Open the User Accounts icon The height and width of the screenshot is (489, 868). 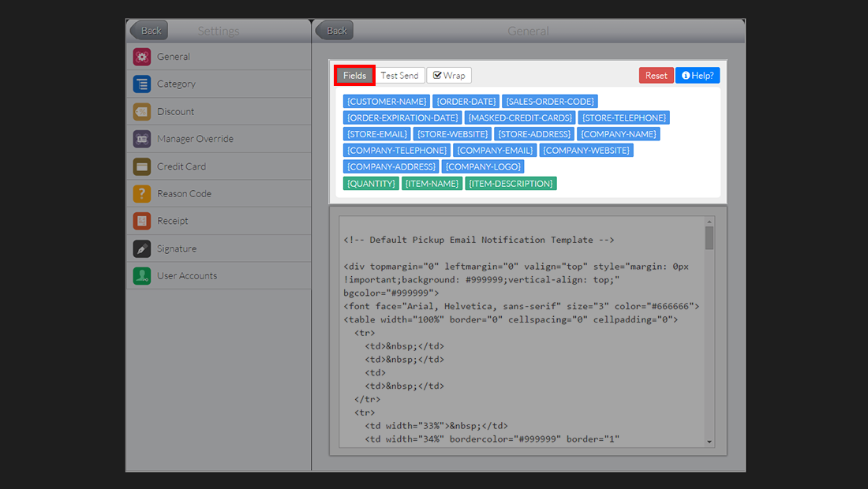pos(142,276)
